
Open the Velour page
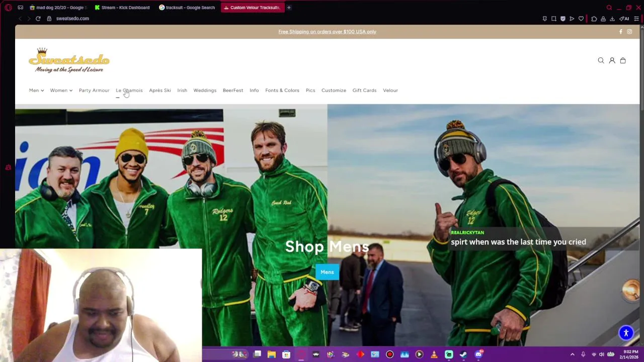[390, 90]
